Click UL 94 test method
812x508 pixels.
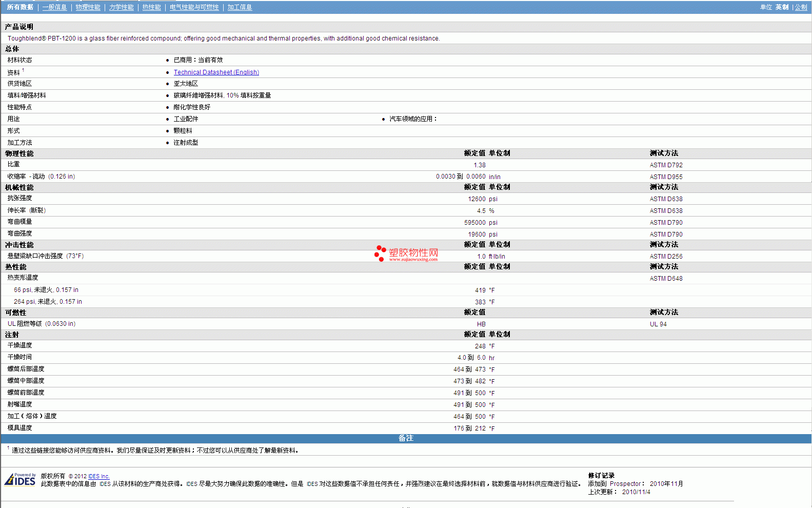[x=658, y=324]
